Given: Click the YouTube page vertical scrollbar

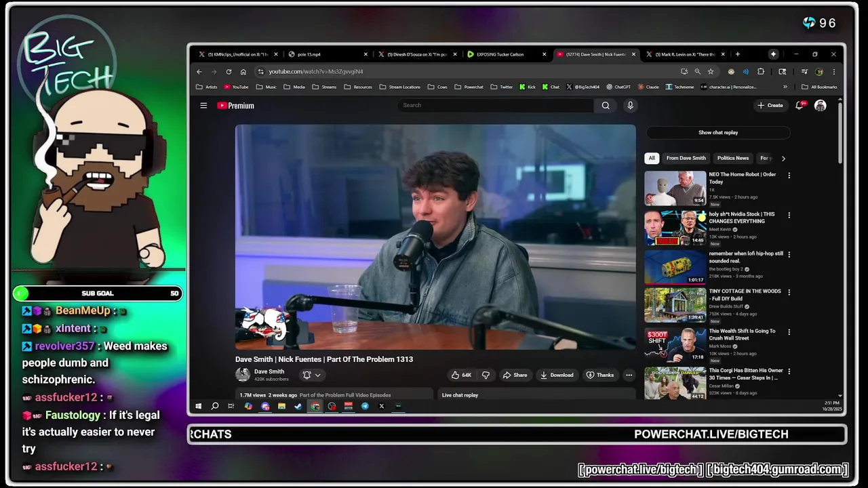Looking at the screenshot, I should pos(840,132).
